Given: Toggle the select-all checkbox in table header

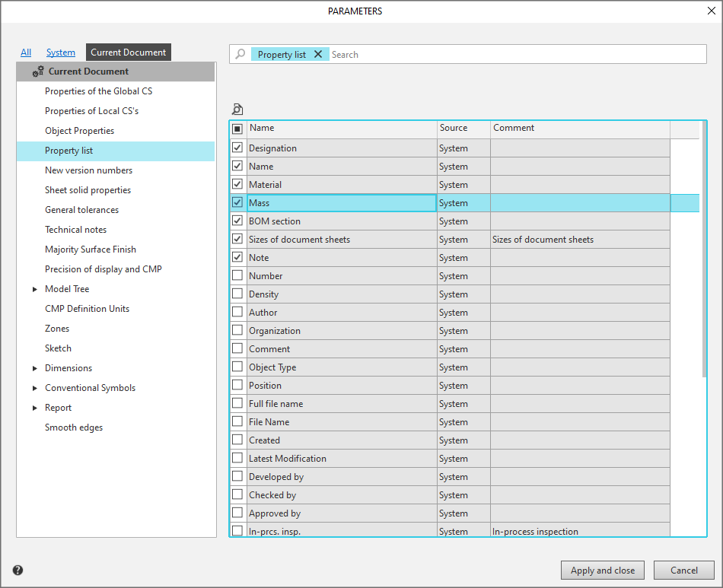Looking at the screenshot, I should 237,129.
